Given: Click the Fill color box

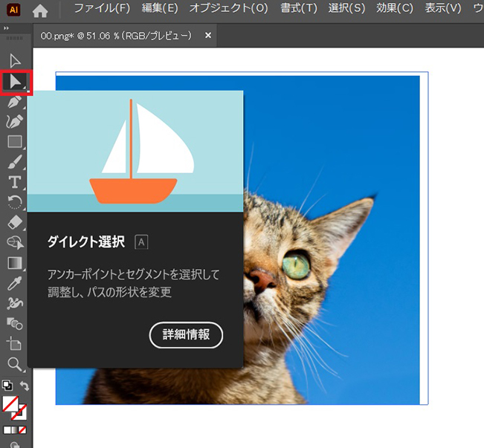Looking at the screenshot, I should pos(10,404).
